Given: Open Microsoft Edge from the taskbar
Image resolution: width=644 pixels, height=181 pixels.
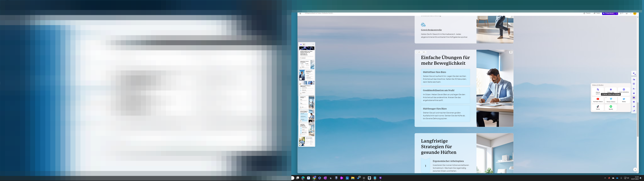Looking at the screenshot, I should [303, 178].
